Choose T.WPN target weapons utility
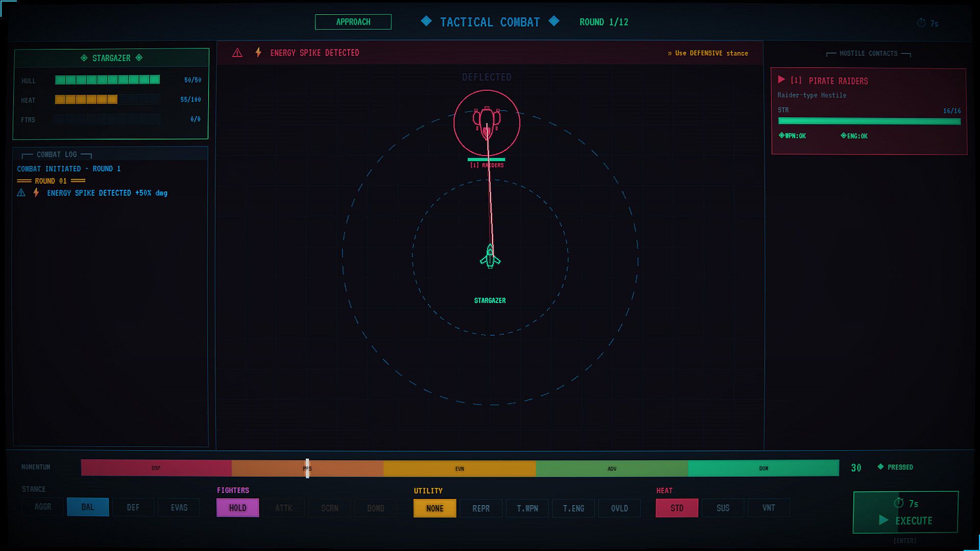The image size is (980, 551). click(527, 508)
